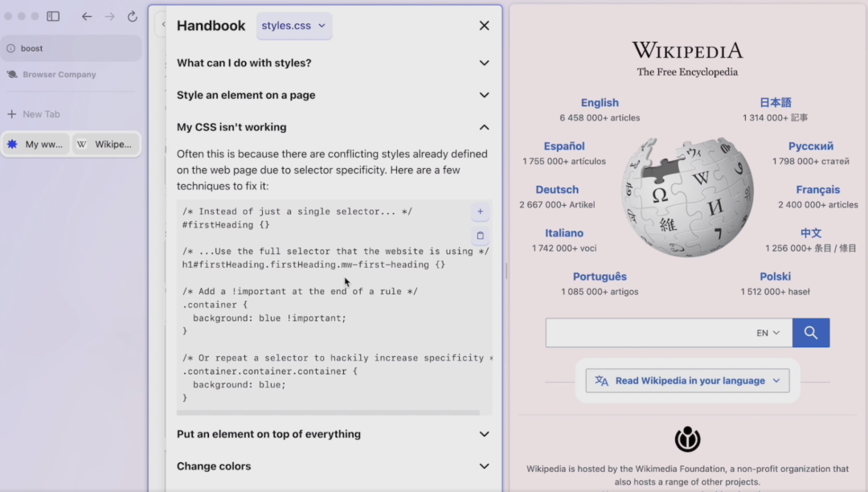Click '6 458 000+ articles' text
The height and width of the screenshot is (492, 868).
(x=600, y=118)
